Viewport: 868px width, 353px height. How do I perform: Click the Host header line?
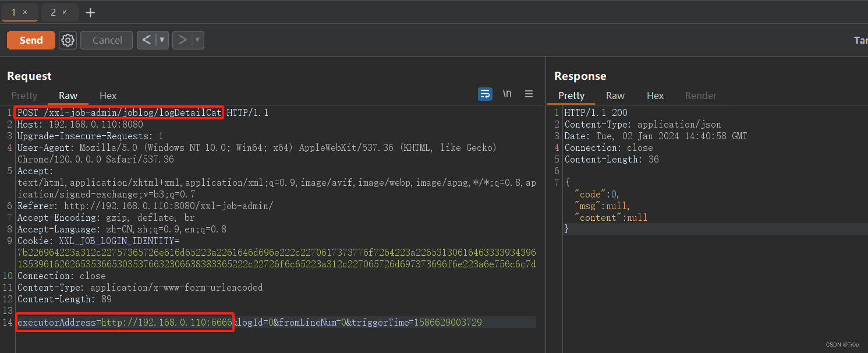pos(80,124)
